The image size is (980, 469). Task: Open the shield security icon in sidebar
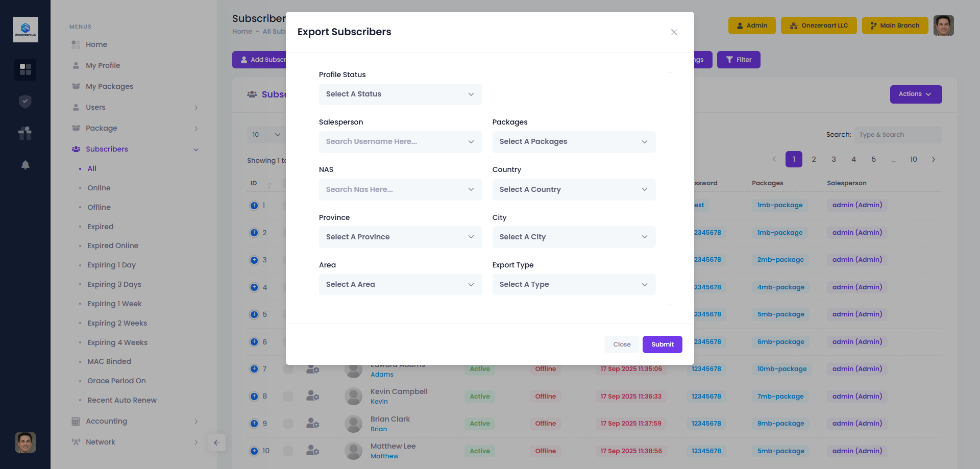coord(25,102)
